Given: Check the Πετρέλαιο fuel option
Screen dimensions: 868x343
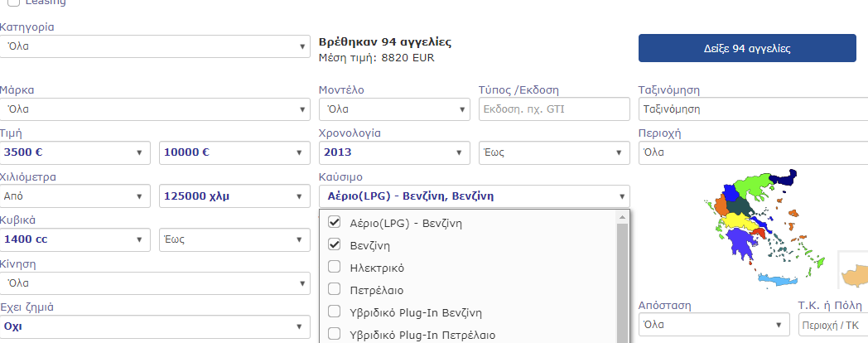Looking at the screenshot, I should (x=334, y=289).
